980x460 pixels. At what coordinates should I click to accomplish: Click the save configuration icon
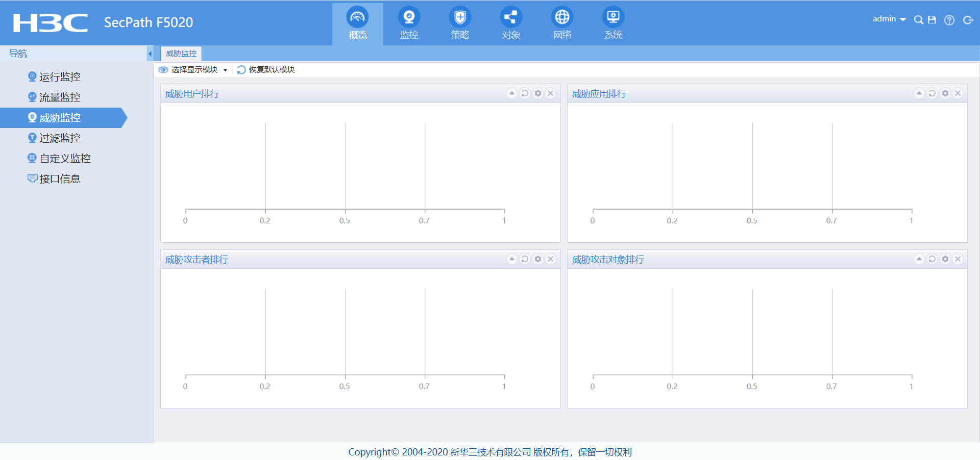(x=932, y=20)
